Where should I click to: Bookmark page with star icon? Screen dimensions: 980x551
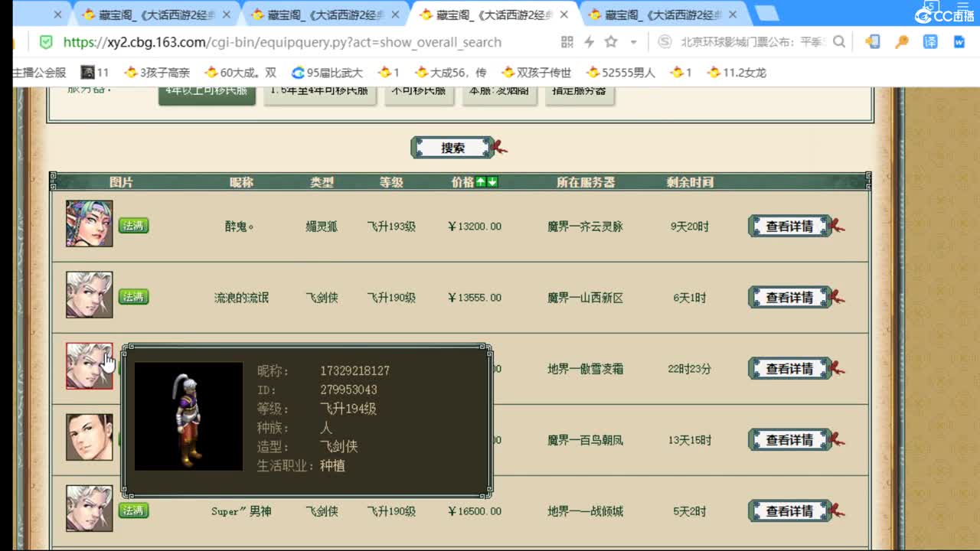(x=611, y=42)
